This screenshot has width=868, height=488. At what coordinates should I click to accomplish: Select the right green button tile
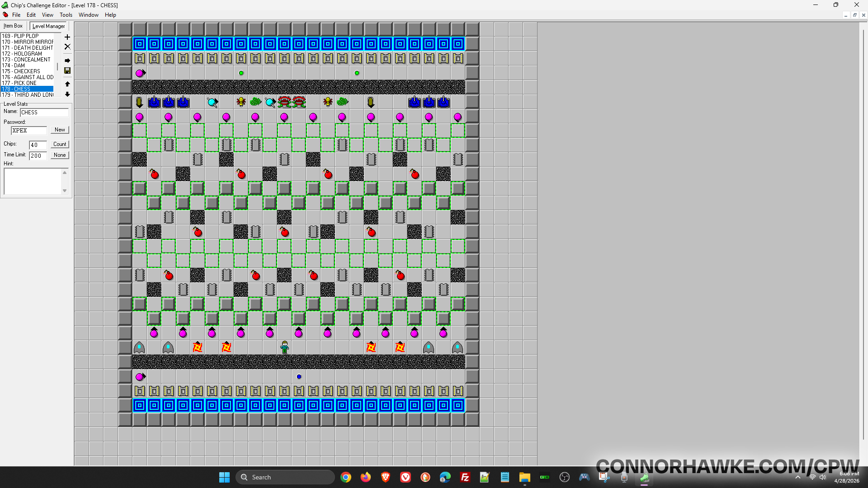(357, 73)
